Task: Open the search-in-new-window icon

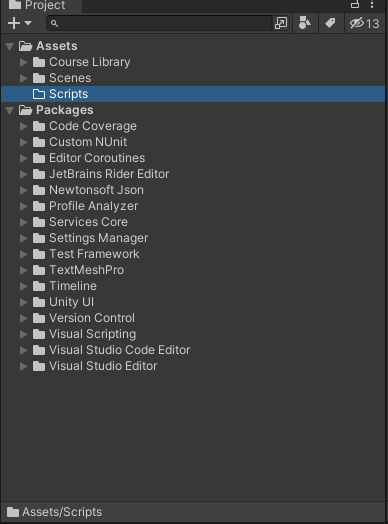Action: point(281,23)
